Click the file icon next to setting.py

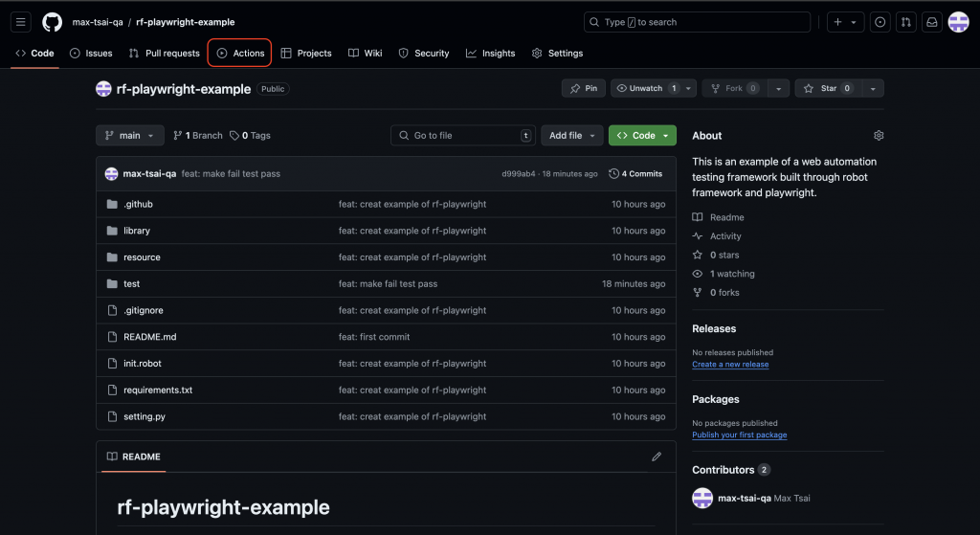(x=113, y=417)
